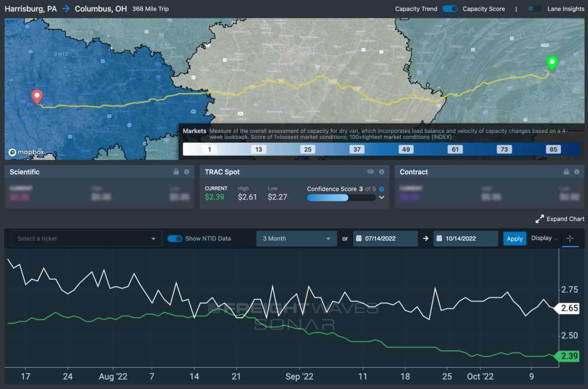Image resolution: width=588 pixels, height=389 pixels.
Task: Expand the Confidence Score chevron
Action: point(382,198)
